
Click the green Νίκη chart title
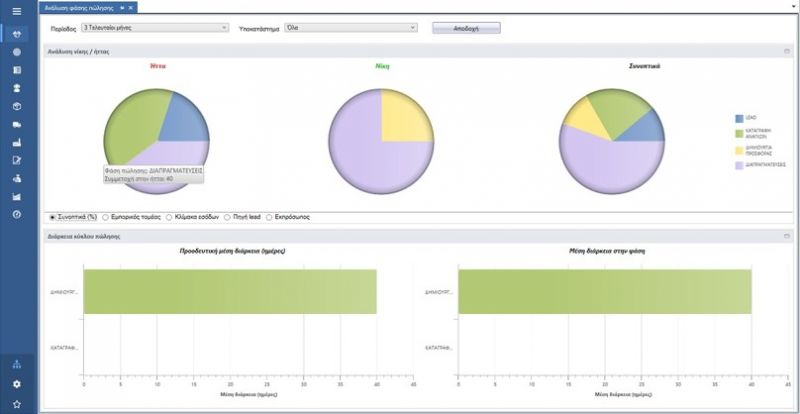pos(383,66)
